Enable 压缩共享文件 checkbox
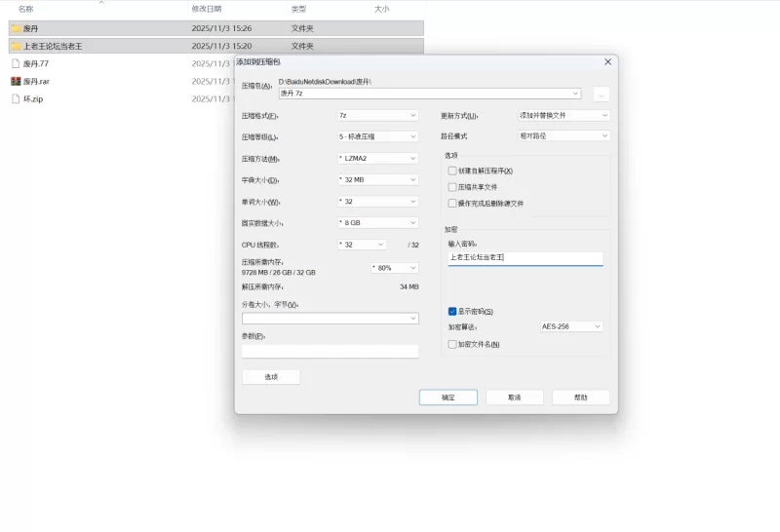The height and width of the screenshot is (532, 780). tap(452, 187)
